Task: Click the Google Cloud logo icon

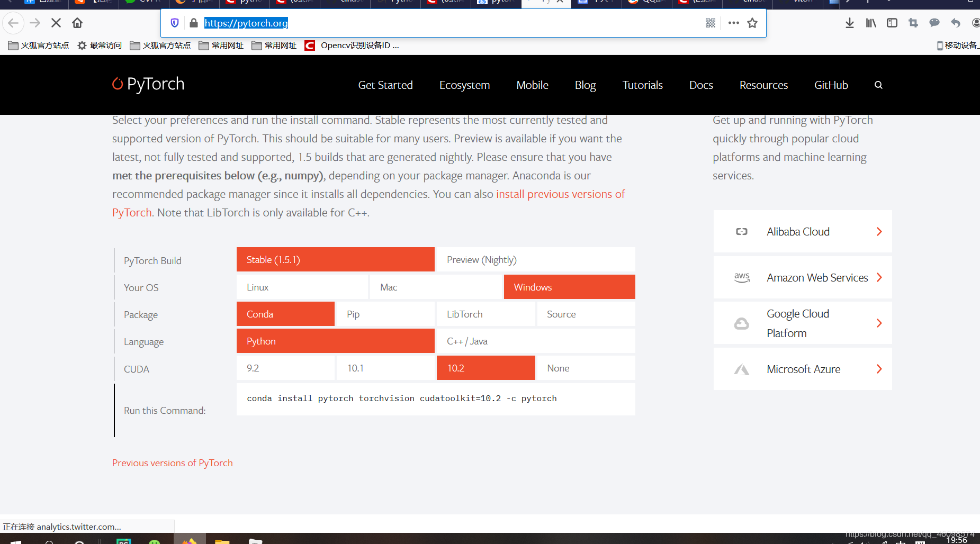Action: (x=742, y=323)
